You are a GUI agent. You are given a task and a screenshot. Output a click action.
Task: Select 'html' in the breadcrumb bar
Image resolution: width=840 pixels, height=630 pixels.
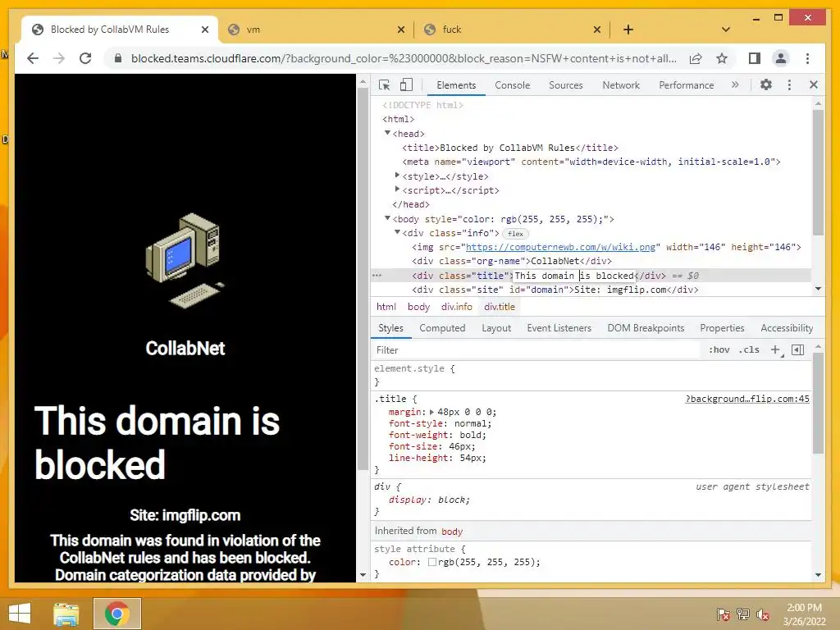click(x=386, y=307)
